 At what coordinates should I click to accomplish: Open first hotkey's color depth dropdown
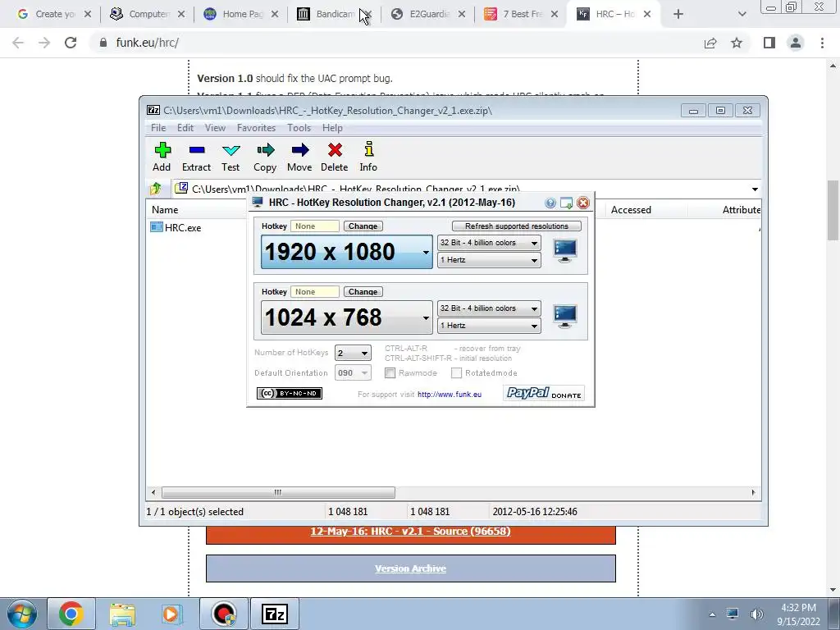click(489, 243)
